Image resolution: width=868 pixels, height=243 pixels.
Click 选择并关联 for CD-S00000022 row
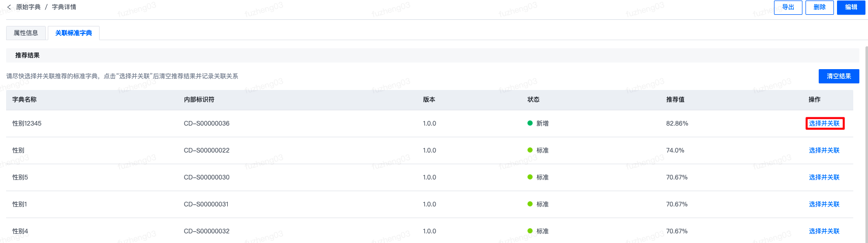[x=824, y=150]
